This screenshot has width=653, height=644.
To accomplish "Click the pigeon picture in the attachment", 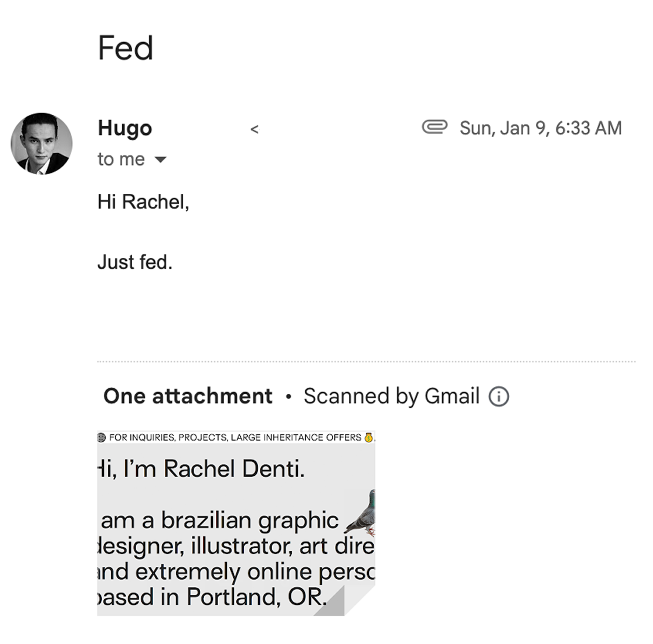I will point(362,513).
